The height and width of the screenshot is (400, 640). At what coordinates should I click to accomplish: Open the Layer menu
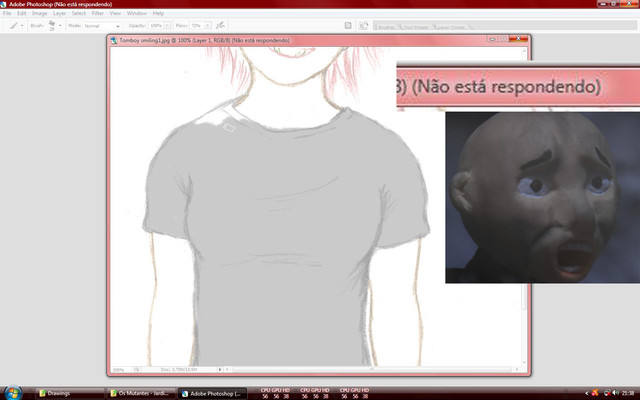pos(59,13)
